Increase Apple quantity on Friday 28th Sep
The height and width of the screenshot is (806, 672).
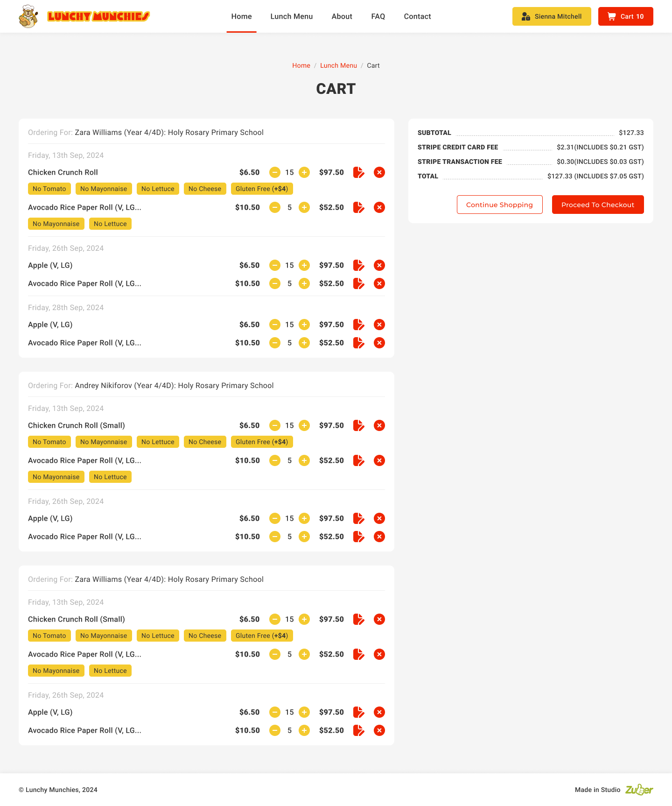click(x=304, y=325)
